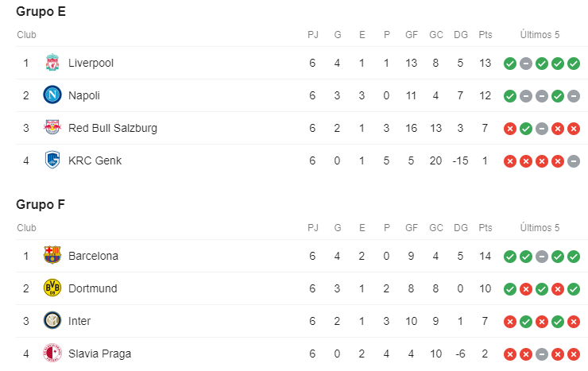
Task: Click the Slavia Praga crest icon
Action: pyautogui.click(x=52, y=354)
